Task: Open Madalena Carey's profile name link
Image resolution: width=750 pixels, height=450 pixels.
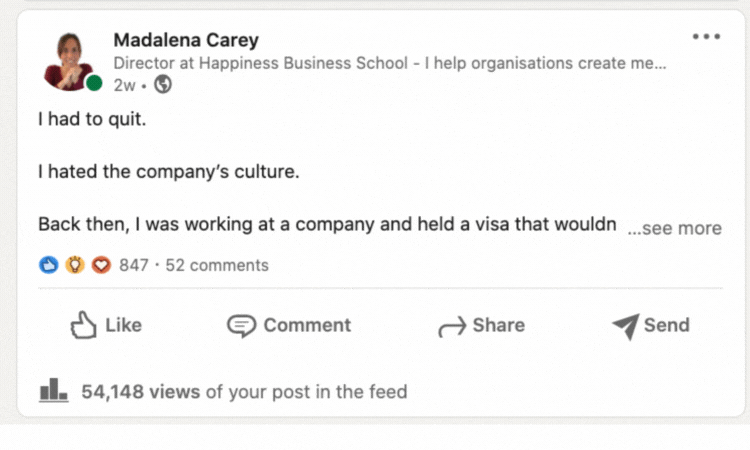Action: pos(186,40)
